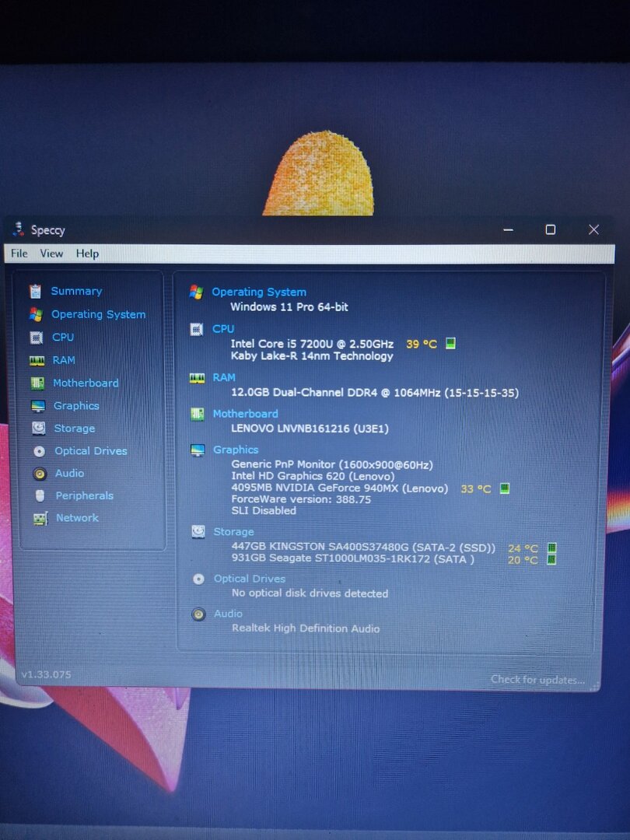Open Peripherals in the sidebar

coord(85,495)
